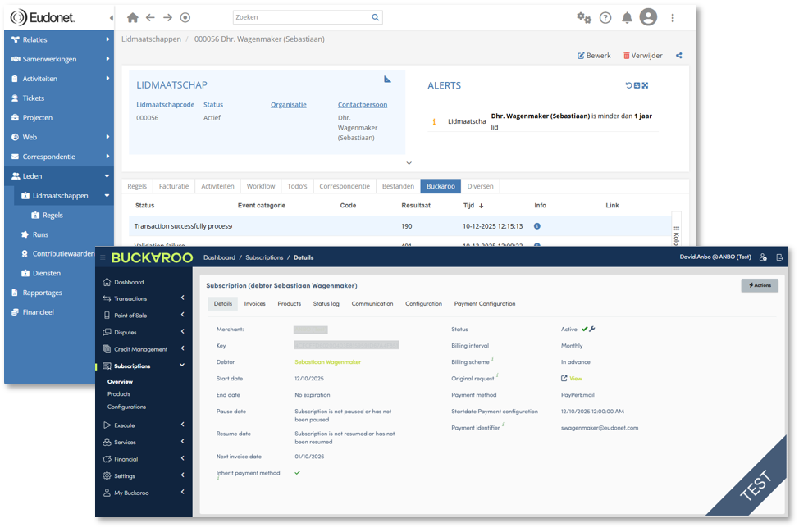Viewport: 799px width, 532px height.
Task: Open the help question mark icon
Action: (x=605, y=17)
